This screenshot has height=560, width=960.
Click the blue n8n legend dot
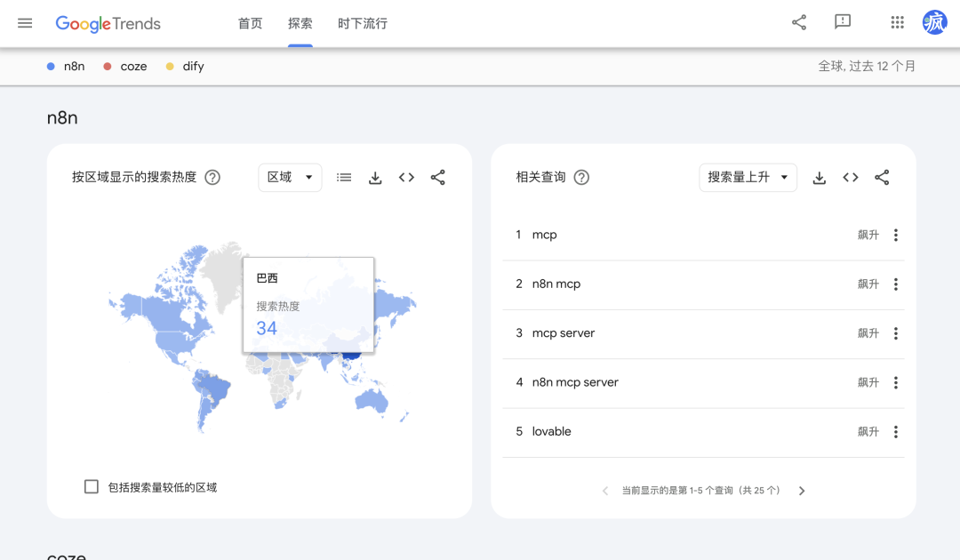click(52, 67)
